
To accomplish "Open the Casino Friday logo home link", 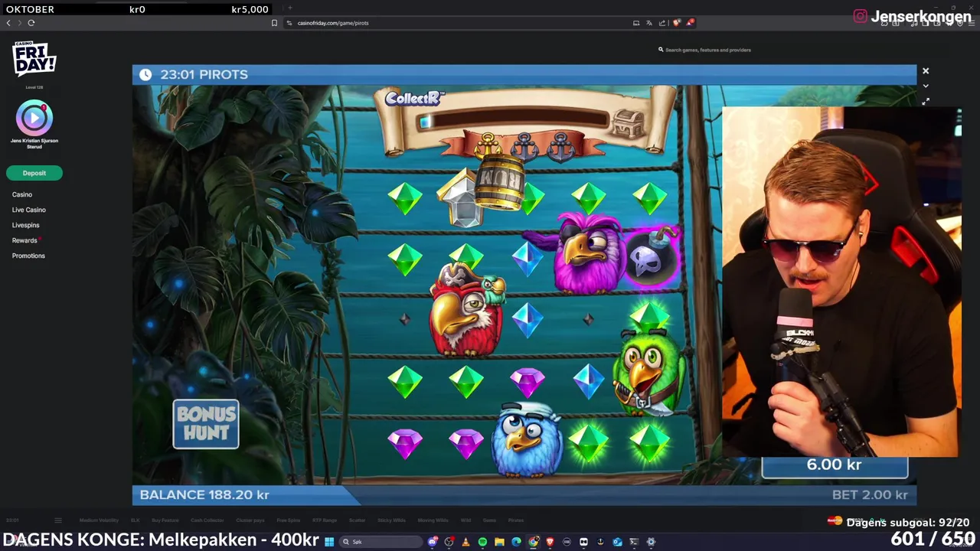I will coord(34,58).
